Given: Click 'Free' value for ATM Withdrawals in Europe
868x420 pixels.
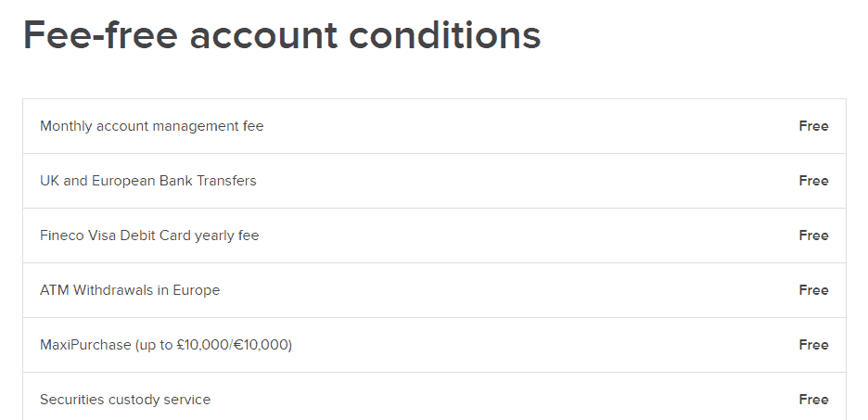Looking at the screenshot, I should coord(814,290).
